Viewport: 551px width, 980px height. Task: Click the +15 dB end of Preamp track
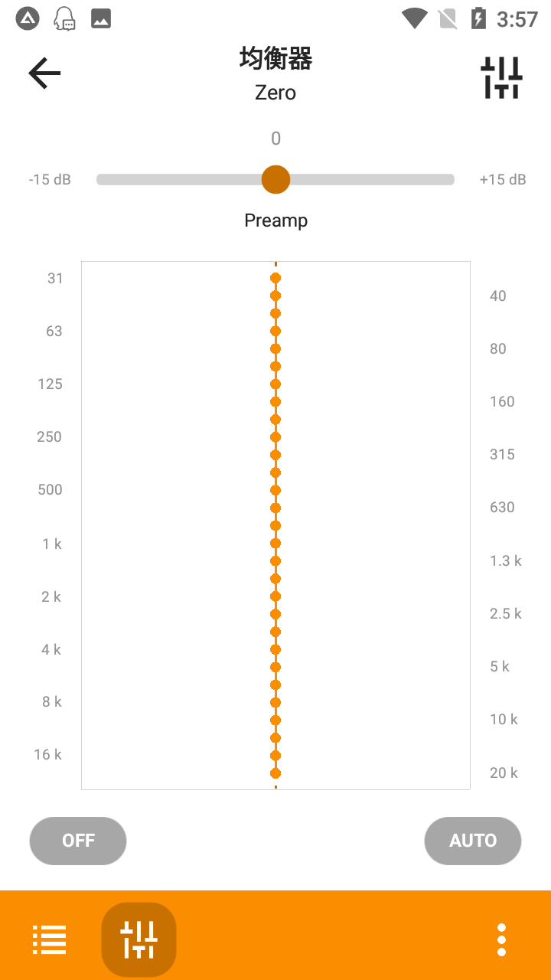click(x=450, y=180)
